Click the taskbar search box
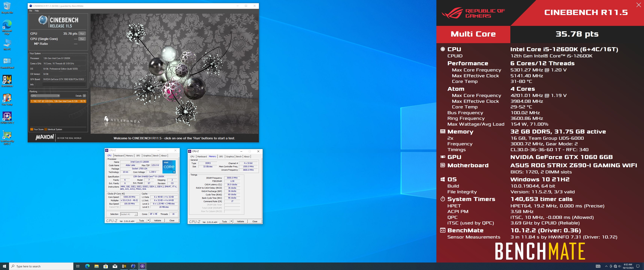Image resolution: width=644 pixels, height=270 pixels. [x=41, y=266]
